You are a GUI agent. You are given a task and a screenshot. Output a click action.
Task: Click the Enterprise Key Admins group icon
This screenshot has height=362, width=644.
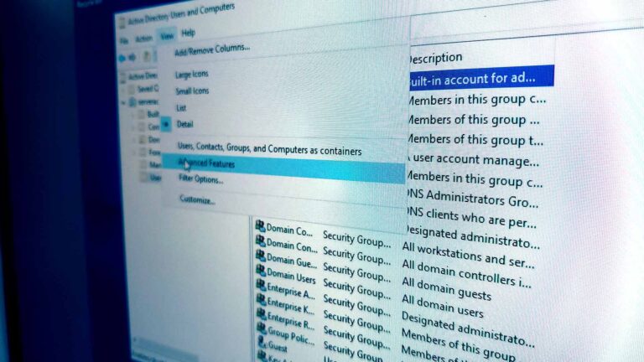[x=261, y=300]
